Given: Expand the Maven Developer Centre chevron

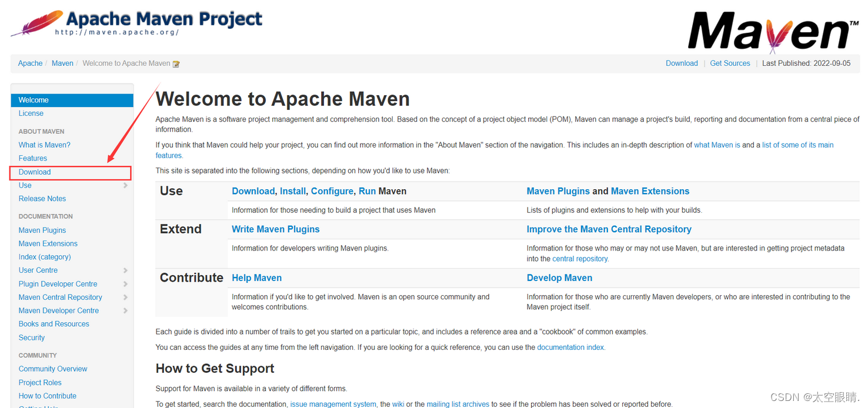Looking at the screenshot, I should pyautogui.click(x=125, y=311).
